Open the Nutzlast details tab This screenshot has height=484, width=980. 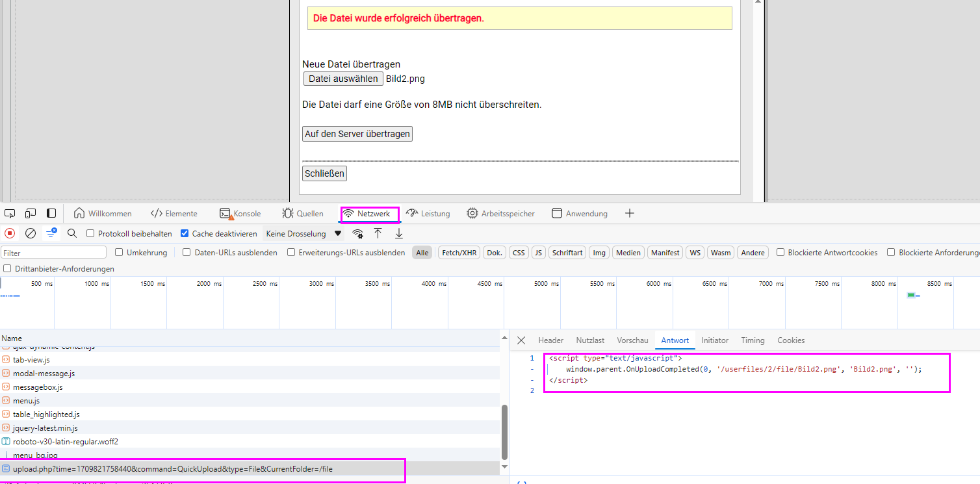pos(590,340)
